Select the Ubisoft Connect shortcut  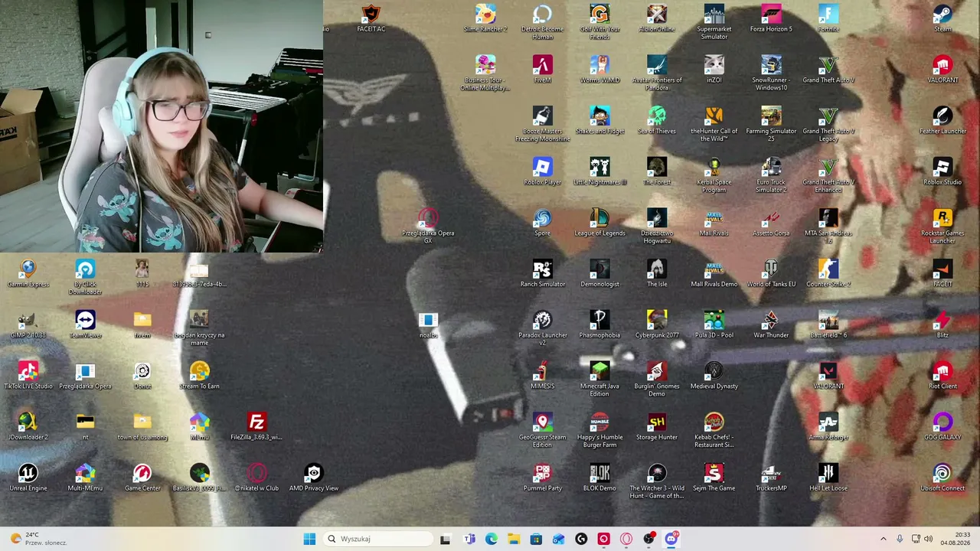click(x=942, y=478)
